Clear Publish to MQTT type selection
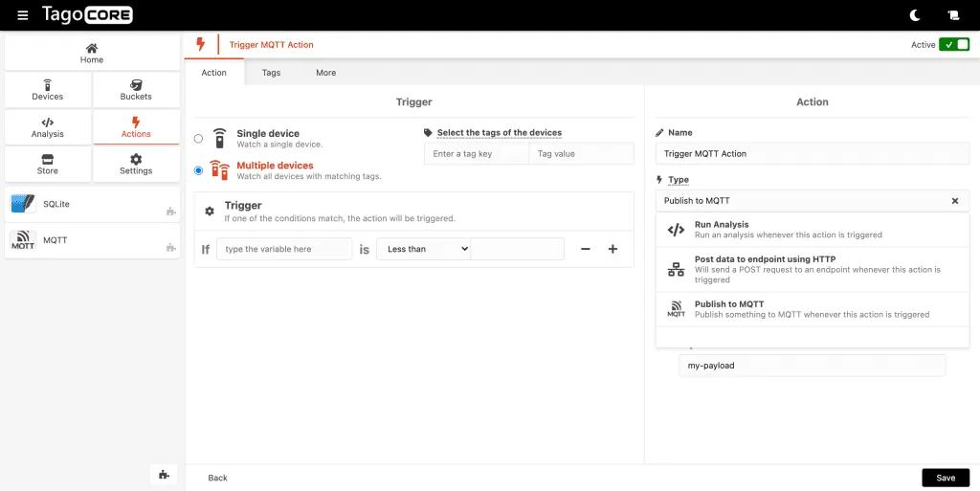 [x=954, y=201]
